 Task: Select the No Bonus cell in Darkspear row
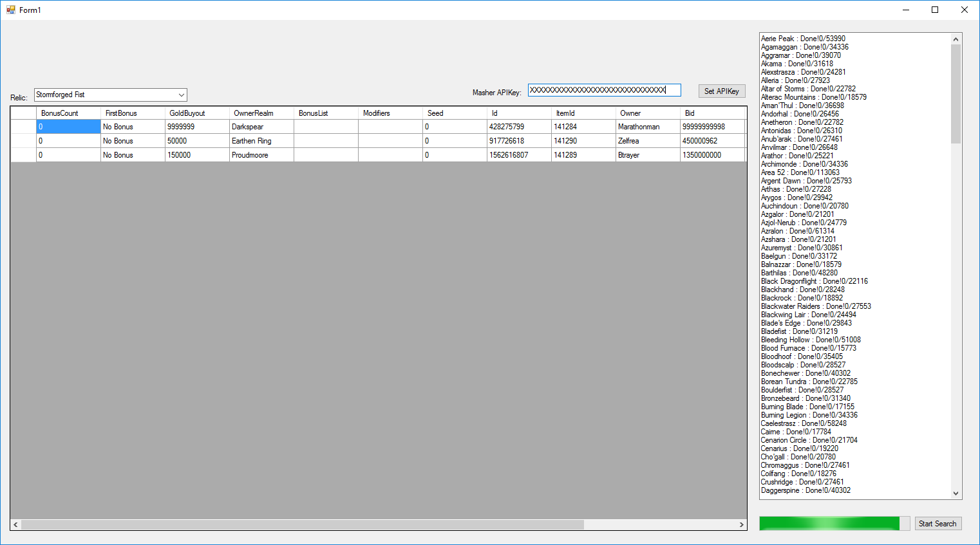tap(133, 127)
